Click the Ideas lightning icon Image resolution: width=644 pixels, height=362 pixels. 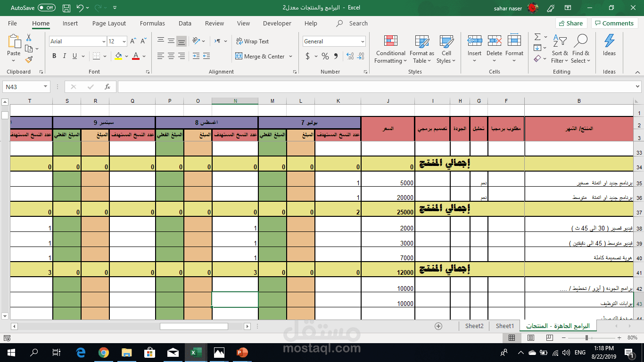tap(609, 41)
